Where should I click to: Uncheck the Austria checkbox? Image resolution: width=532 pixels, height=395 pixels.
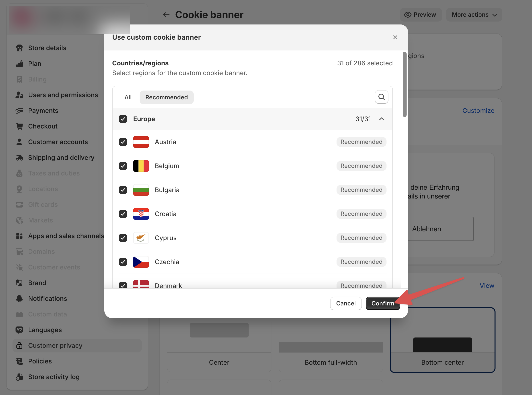tap(123, 142)
